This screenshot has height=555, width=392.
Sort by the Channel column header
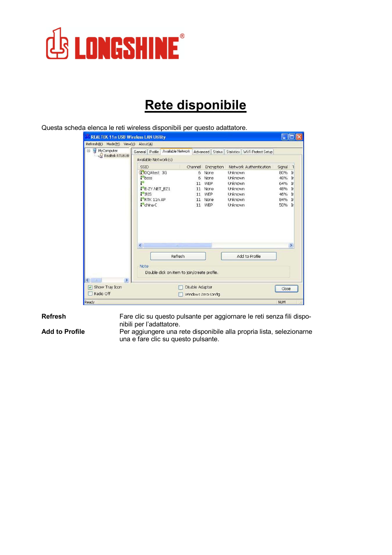[191, 167]
